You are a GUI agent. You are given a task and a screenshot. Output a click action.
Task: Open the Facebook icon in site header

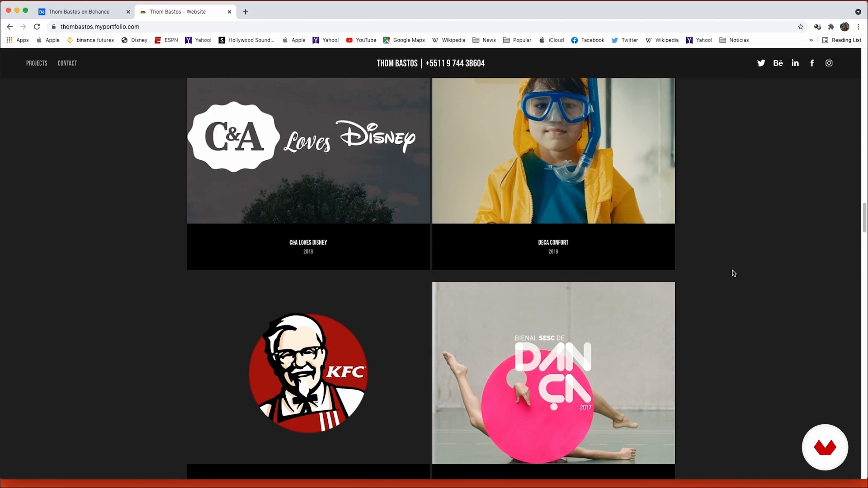(x=812, y=63)
